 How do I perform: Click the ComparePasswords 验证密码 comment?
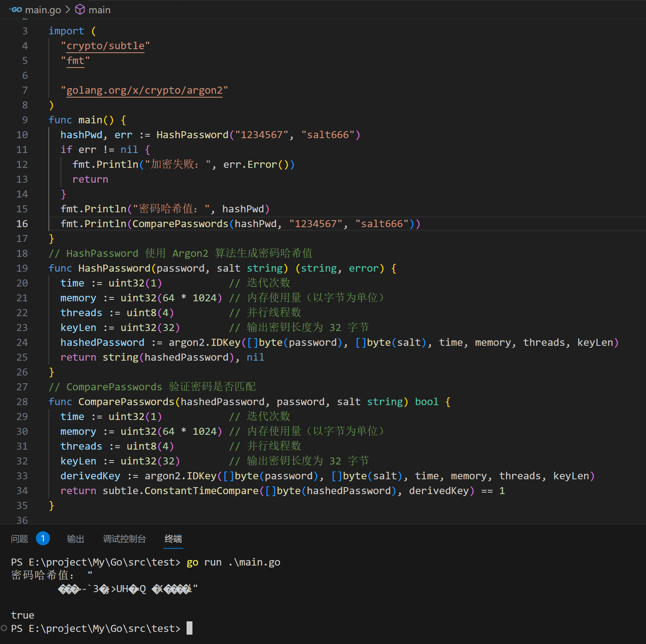[x=152, y=387]
